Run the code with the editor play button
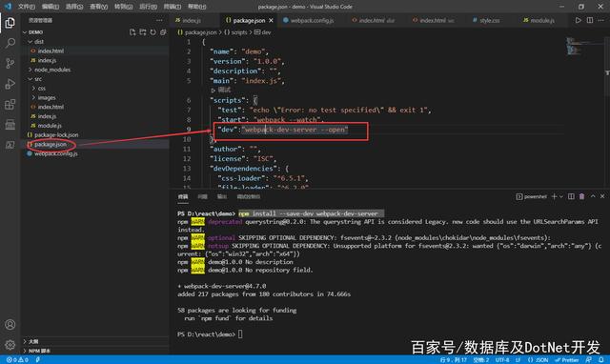The width and height of the screenshot is (610, 364). click(x=579, y=20)
